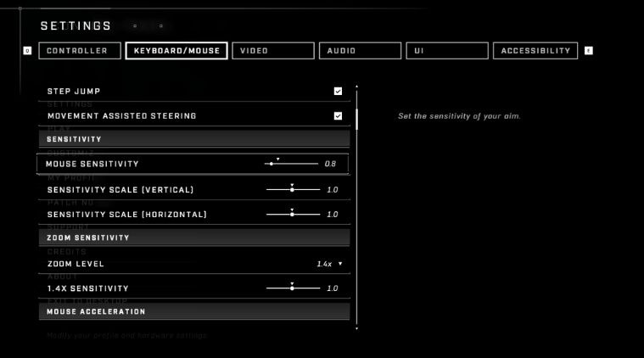The width and height of the screenshot is (644, 358).
Task: Click the 1.4x Sensitivity slider handle
Action: tap(292, 288)
